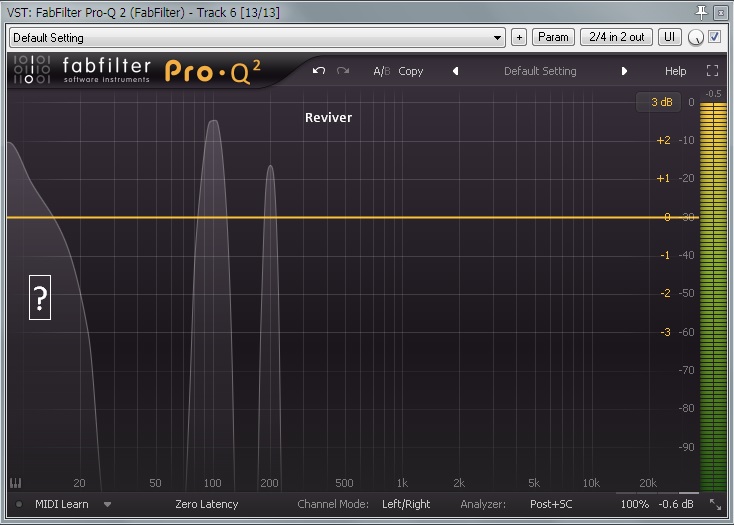Toggle MIDI Learn indicator dot
This screenshot has width=734, height=525.
[19, 504]
